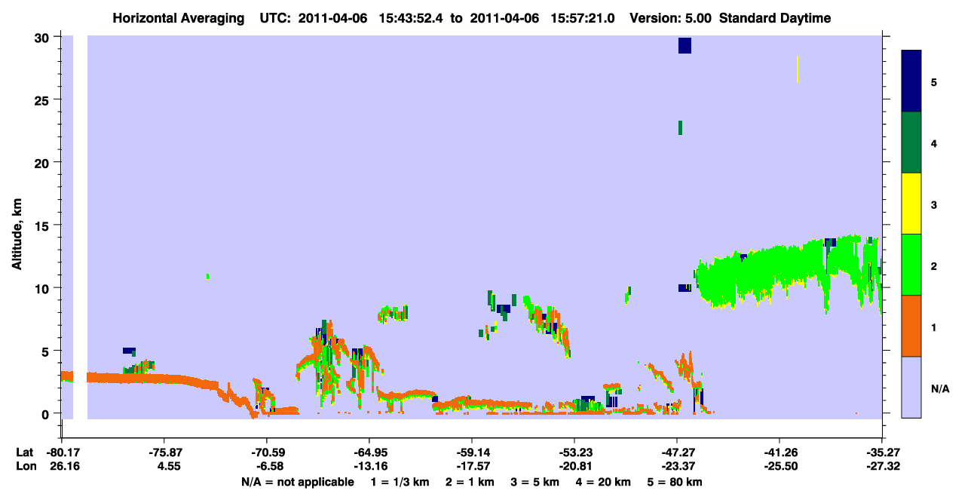The height and width of the screenshot is (503, 980).
Task: Click the colorbar number label '5'
Action: coord(934,81)
